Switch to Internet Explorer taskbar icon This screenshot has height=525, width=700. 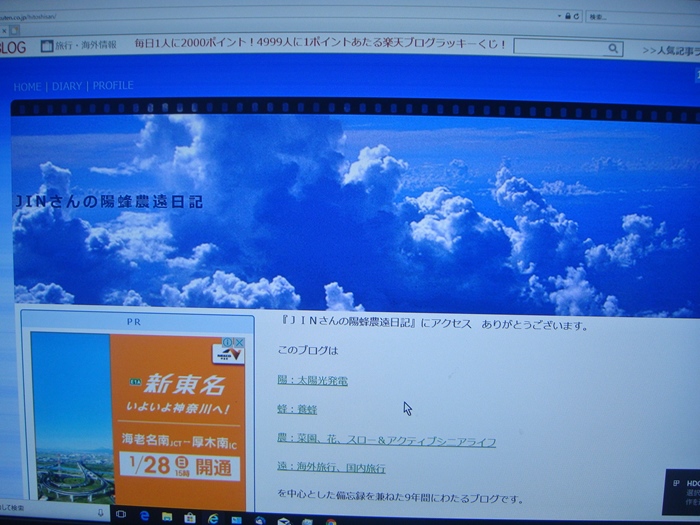[213, 518]
